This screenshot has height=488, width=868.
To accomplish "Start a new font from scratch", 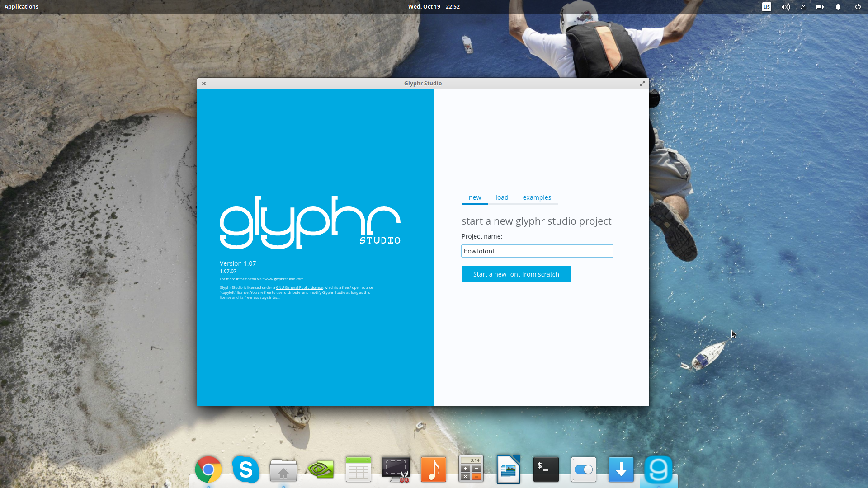I will 516,274.
